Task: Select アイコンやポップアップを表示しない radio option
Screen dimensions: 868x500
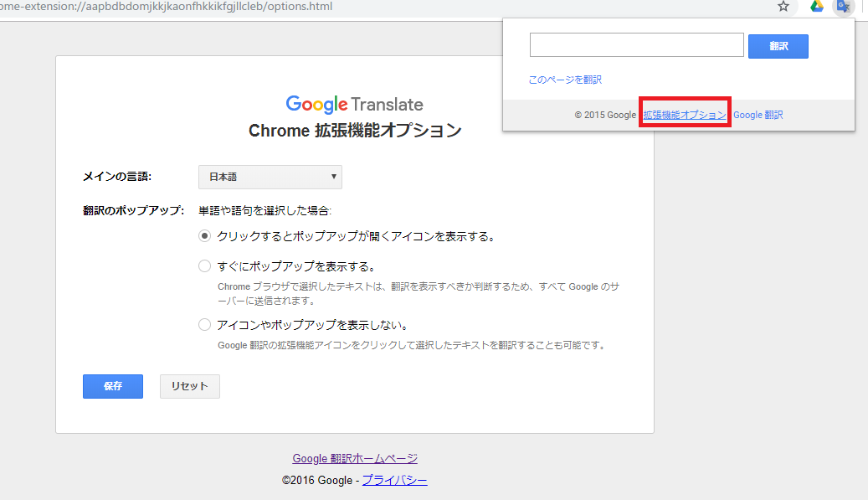Action: (x=205, y=324)
